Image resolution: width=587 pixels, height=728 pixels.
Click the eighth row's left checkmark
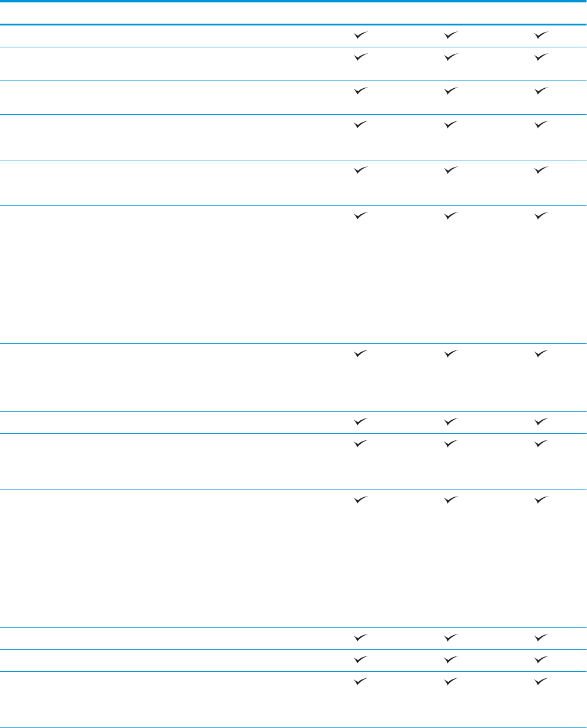coord(360,423)
